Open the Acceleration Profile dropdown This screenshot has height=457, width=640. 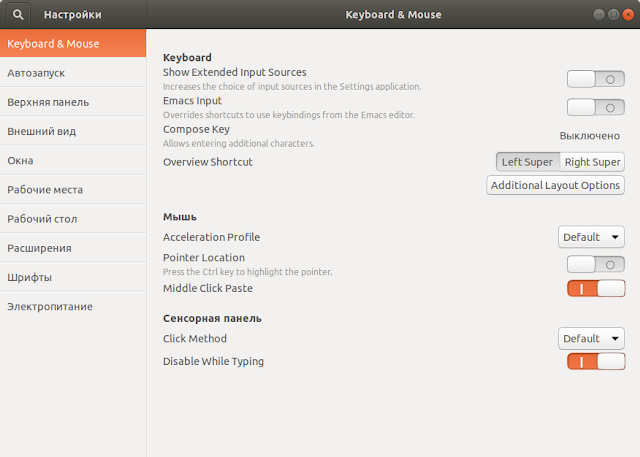pyautogui.click(x=591, y=237)
